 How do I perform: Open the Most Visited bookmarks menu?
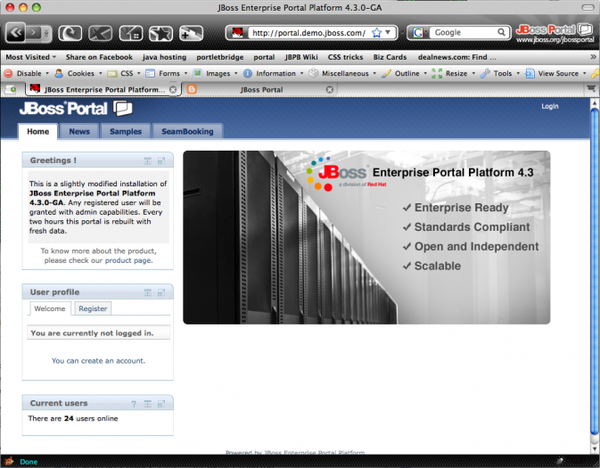[31, 57]
